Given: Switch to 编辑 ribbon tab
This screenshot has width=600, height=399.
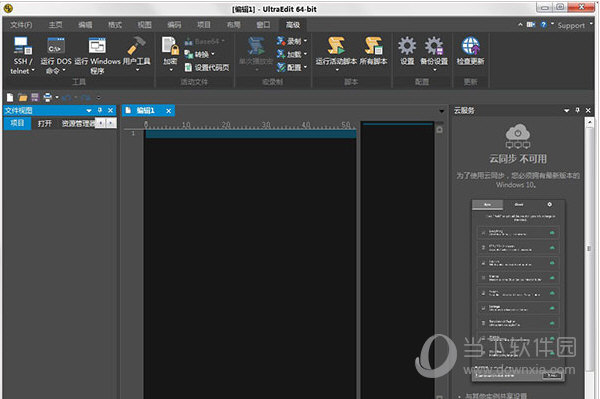Looking at the screenshot, I should [x=85, y=25].
